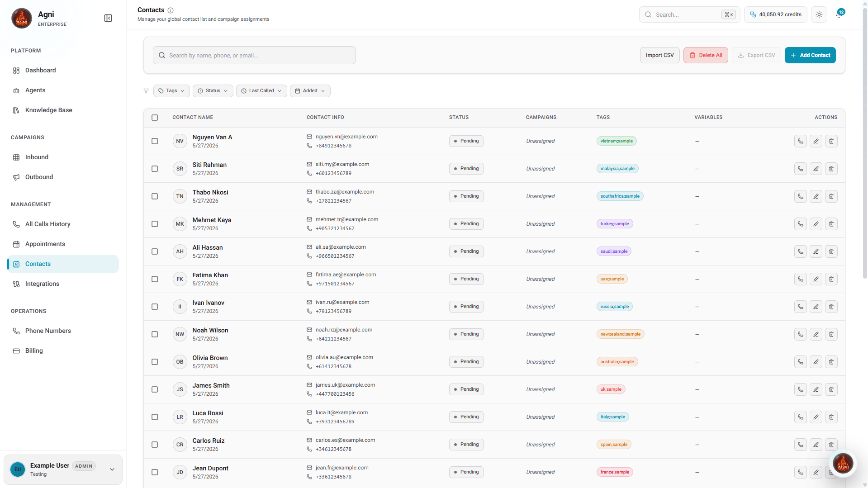This screenshot has height=488, width=868.
Task: Edit Mehmet Kaya contact pencil icon
Action: (x=816, y=224)
